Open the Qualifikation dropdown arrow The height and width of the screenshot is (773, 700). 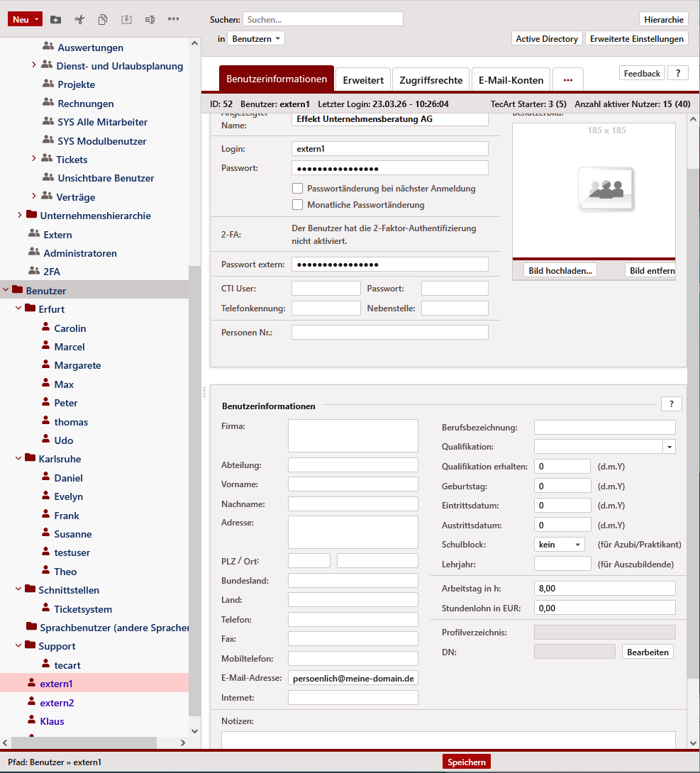click(x=669, y=447)
